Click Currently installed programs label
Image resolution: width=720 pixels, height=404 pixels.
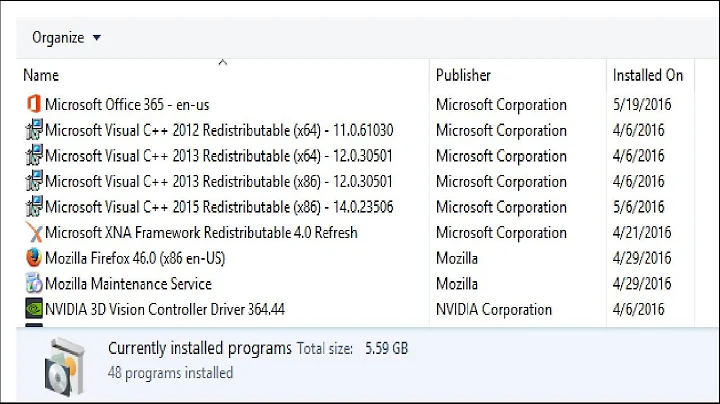(x=200, y=348)
